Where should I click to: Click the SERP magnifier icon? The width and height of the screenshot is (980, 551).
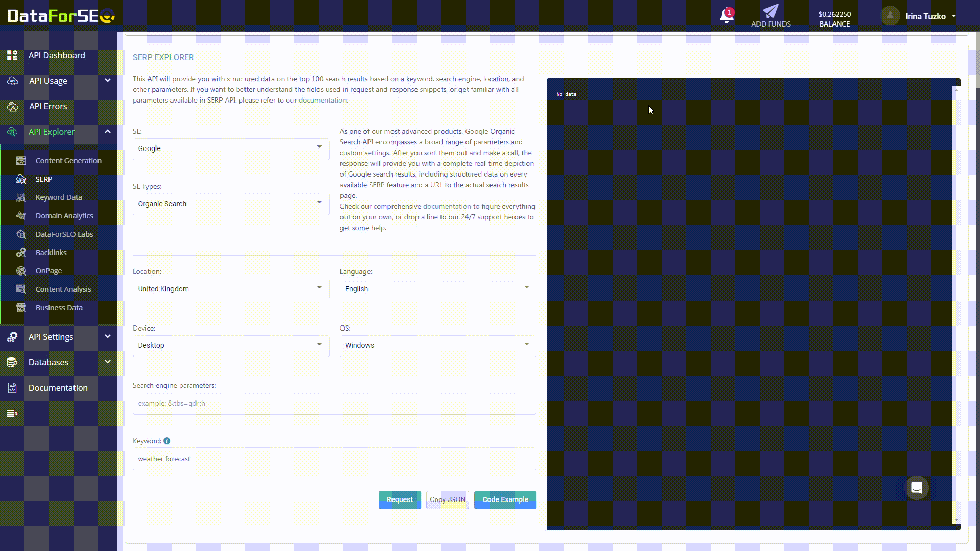(x=21, y=179)
